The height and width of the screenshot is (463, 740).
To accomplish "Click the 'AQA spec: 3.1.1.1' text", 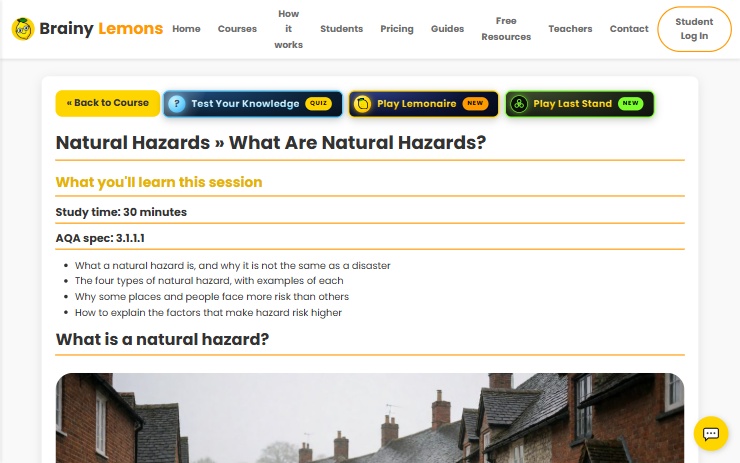I will (x=100, y=238).
